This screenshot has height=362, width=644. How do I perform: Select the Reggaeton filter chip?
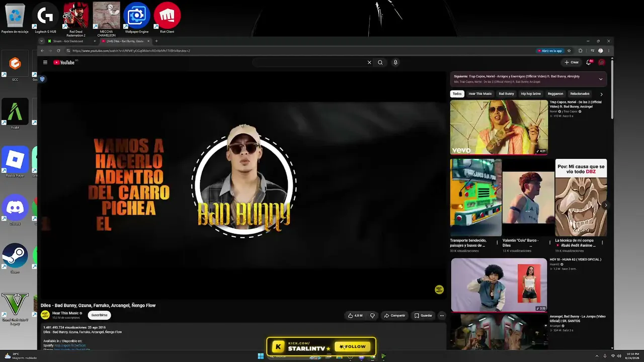coord(555,94)
